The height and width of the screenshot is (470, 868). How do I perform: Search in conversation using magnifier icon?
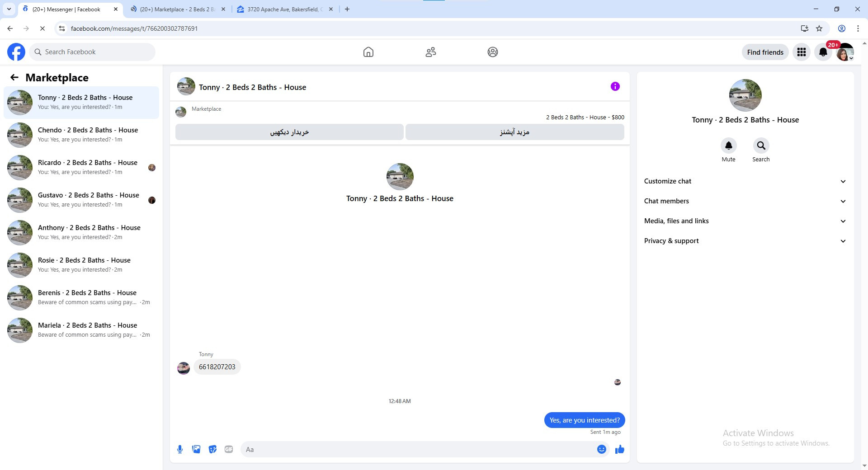pos(761,146)
